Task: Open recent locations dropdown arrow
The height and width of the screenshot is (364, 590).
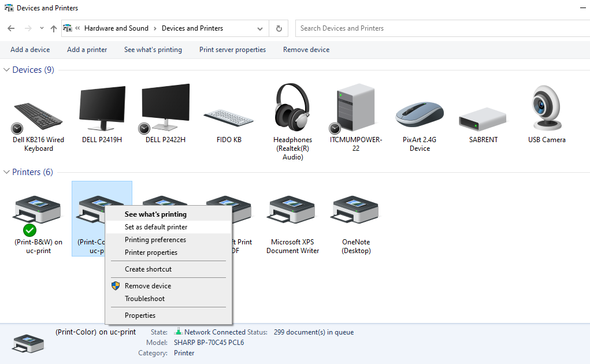Action: point(42,28)
